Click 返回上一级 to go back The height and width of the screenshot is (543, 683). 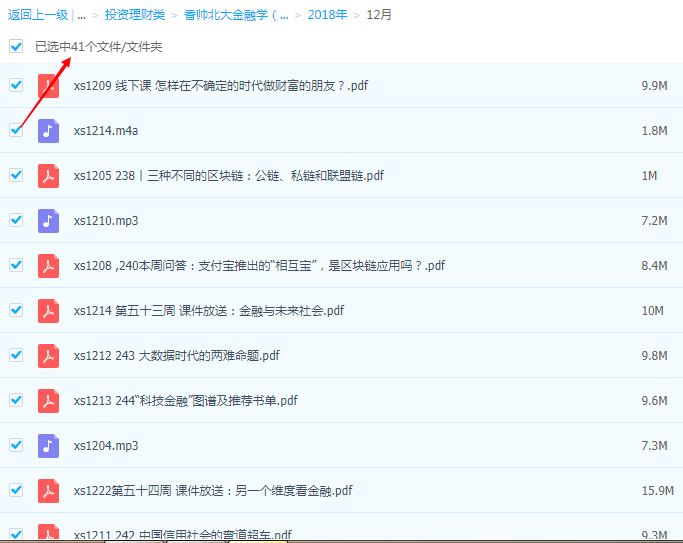[37, 15]
